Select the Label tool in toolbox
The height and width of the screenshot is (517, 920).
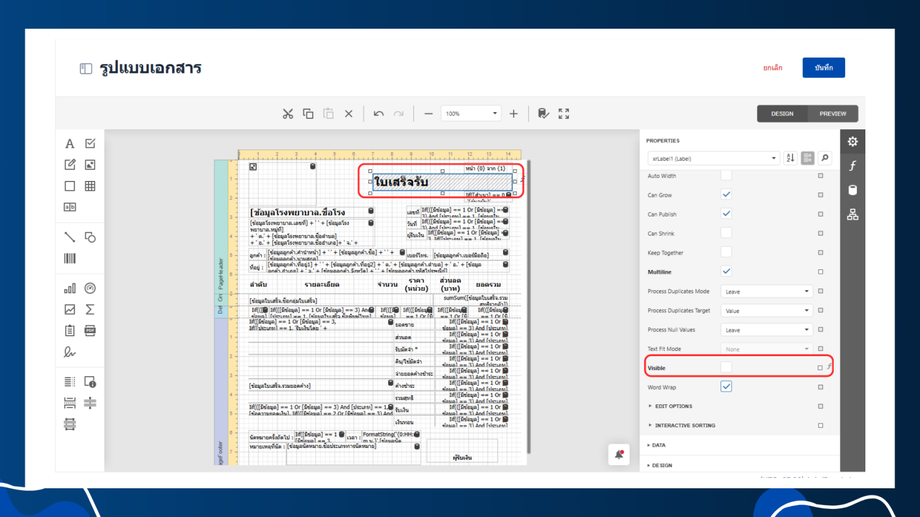69,144
